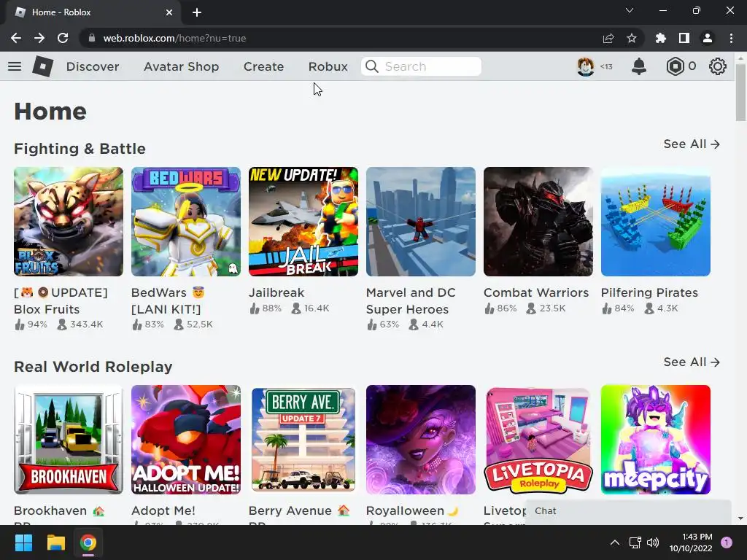Click the Fighting & Battle heading
The height and width of the screenshot is (560, 747).
point(80,149)
